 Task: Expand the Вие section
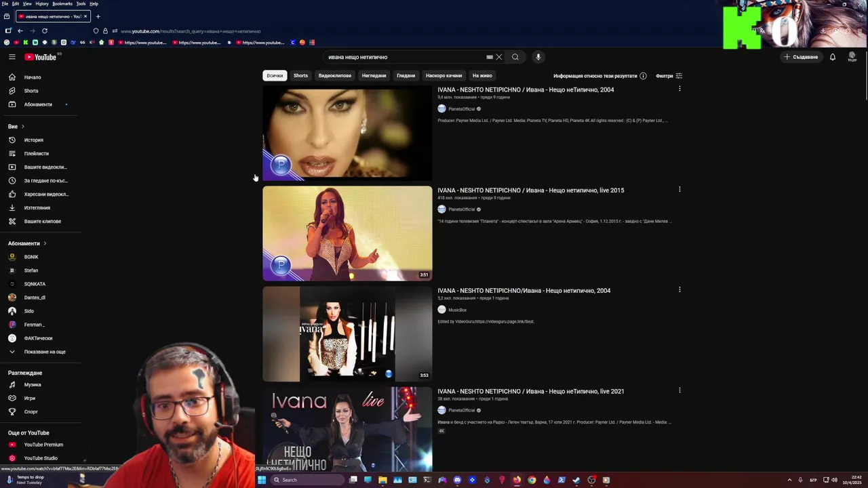coord(16,127)
